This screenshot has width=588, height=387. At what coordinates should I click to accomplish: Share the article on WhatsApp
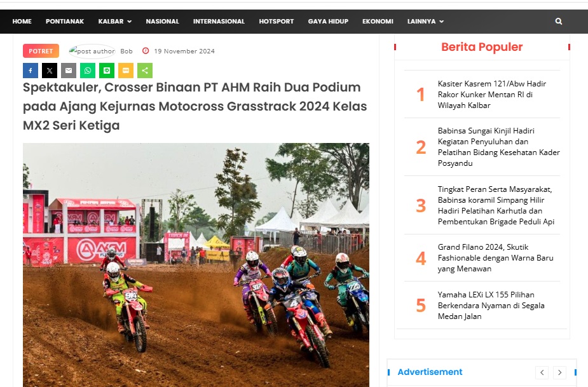point(88,71)
